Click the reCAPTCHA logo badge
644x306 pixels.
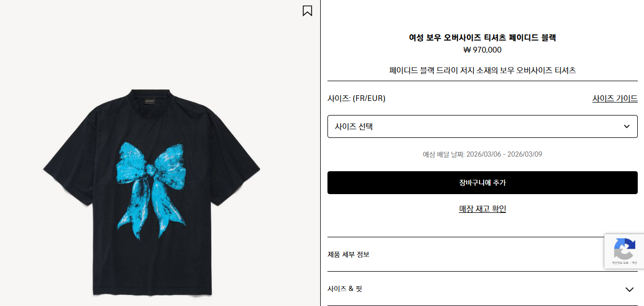(624, 248)
